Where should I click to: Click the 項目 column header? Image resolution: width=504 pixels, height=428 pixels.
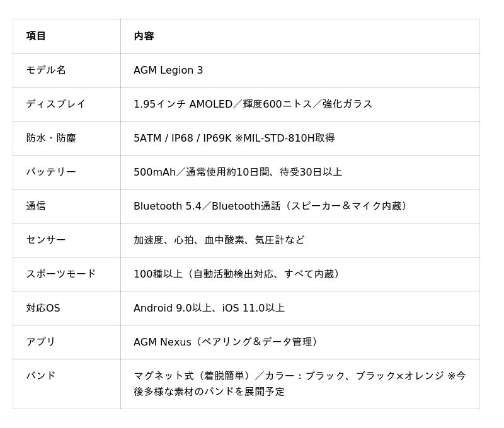point(36,36)
